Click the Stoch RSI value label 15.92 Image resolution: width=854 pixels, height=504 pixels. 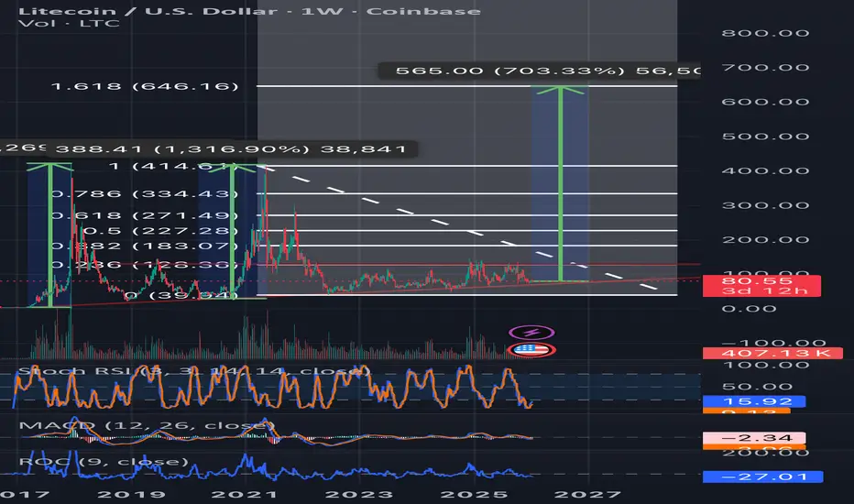coord(754,401)
